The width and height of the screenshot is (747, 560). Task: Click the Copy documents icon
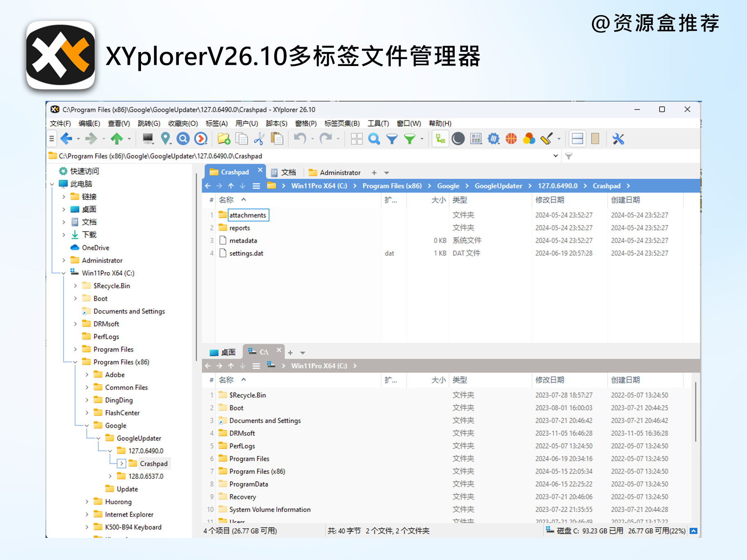[241, 139]
